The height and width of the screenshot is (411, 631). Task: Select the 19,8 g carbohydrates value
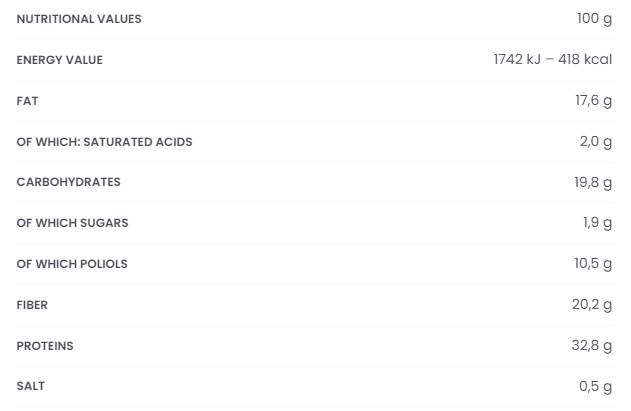pyautogui.click(x=593, y=182)
